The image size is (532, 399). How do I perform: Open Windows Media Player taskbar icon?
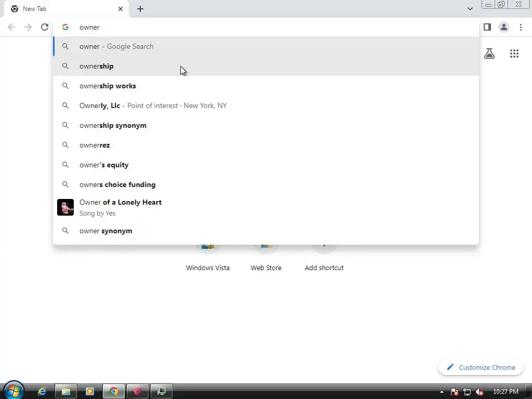(90, 392)
